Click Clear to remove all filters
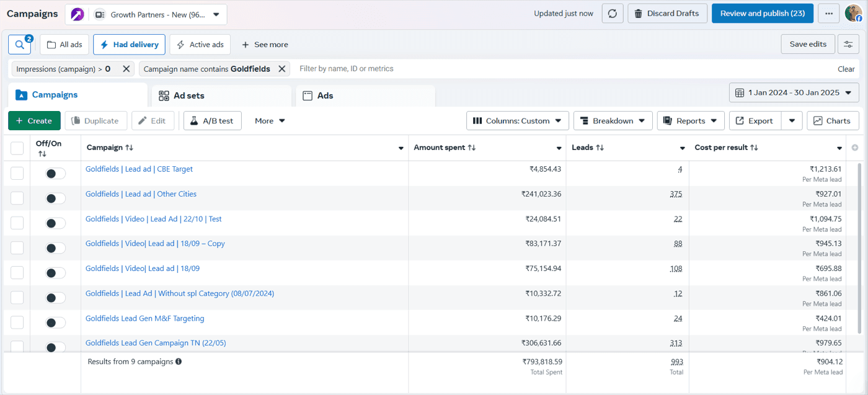868x395 pixels. [846, 69]
